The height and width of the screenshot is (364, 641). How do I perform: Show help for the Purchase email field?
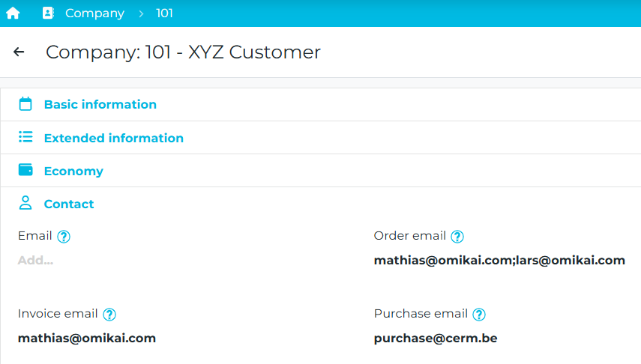[x=480, y=315]
